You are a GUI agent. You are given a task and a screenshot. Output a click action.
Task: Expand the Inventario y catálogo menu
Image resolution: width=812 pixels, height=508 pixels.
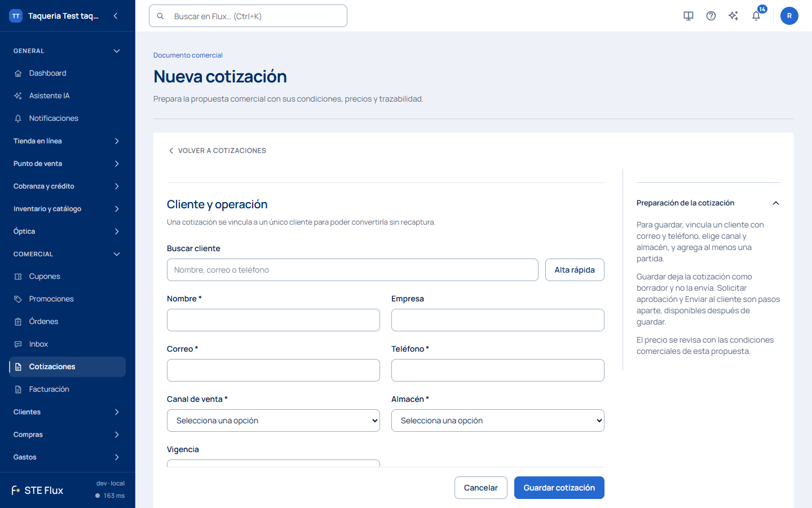117,209
